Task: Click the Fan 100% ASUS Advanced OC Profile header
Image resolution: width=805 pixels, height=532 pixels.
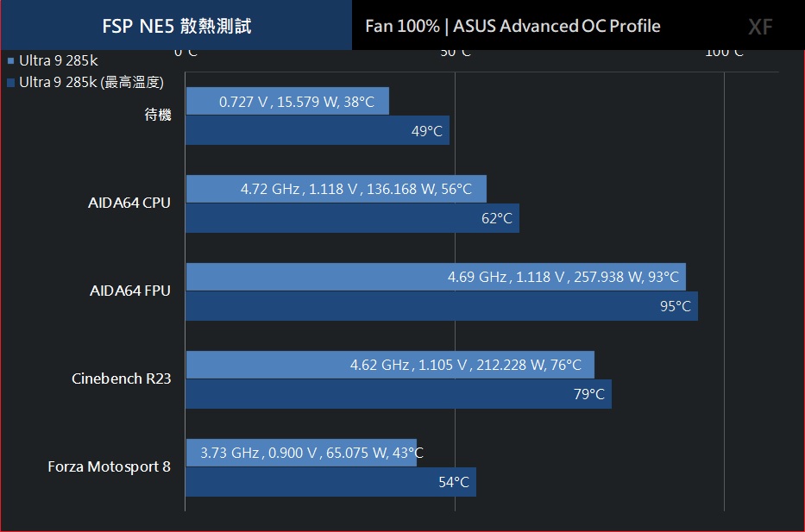Action: tap(513, 26)
